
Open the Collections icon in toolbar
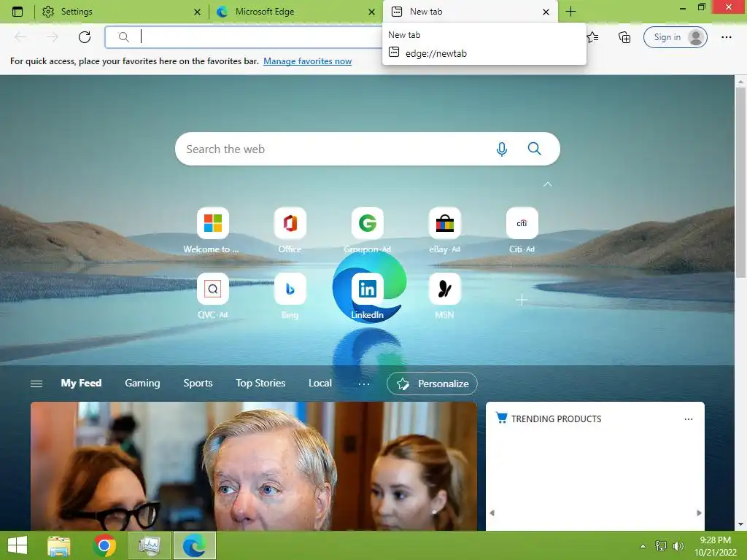(x=624, y=36)
